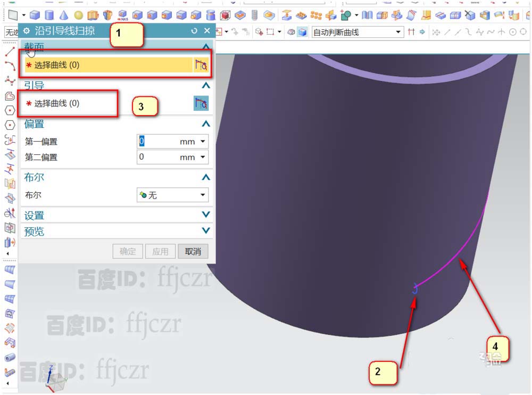The height and width of the screenshot is (395, 532).
Task: Select the Sphere feature icon
Action: (x=78, y=15)
